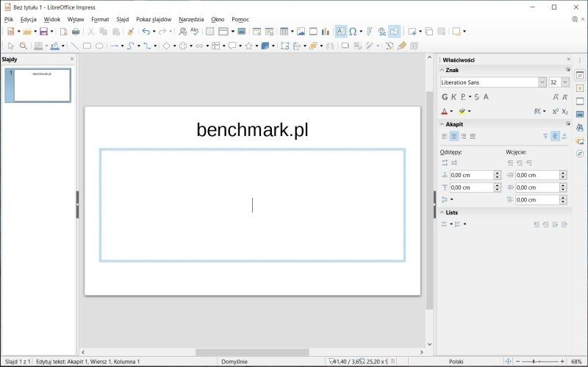588x367 pixels.
Task: Select the Rectangle shape tool
Action: 87,46
